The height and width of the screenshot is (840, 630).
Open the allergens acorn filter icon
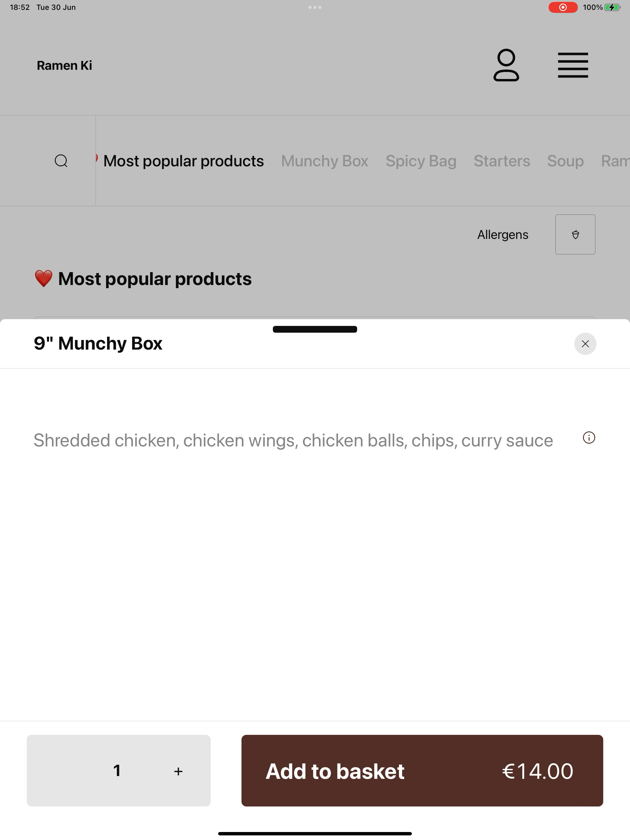pos(575,234)
